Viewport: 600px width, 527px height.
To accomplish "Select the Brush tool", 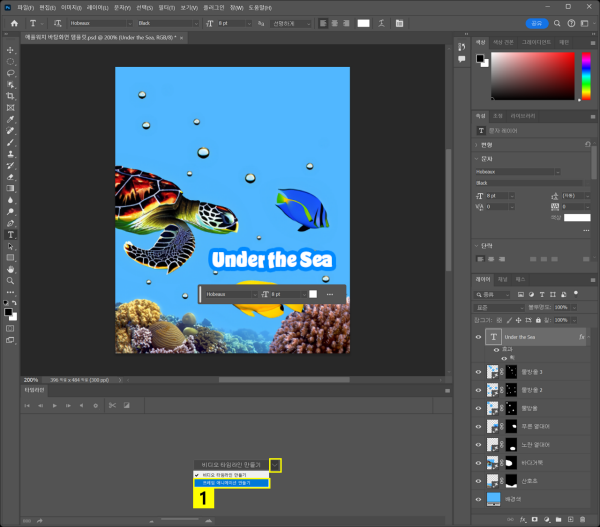I will 11,142.
